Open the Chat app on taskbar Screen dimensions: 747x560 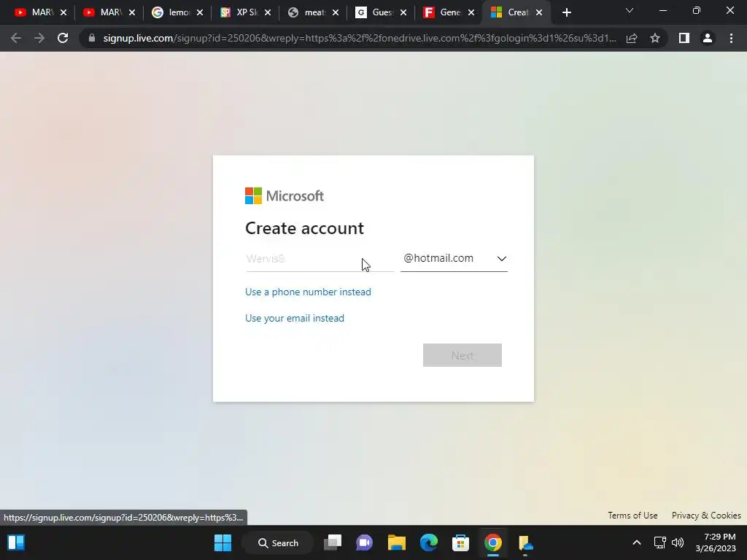pos(365,542)
